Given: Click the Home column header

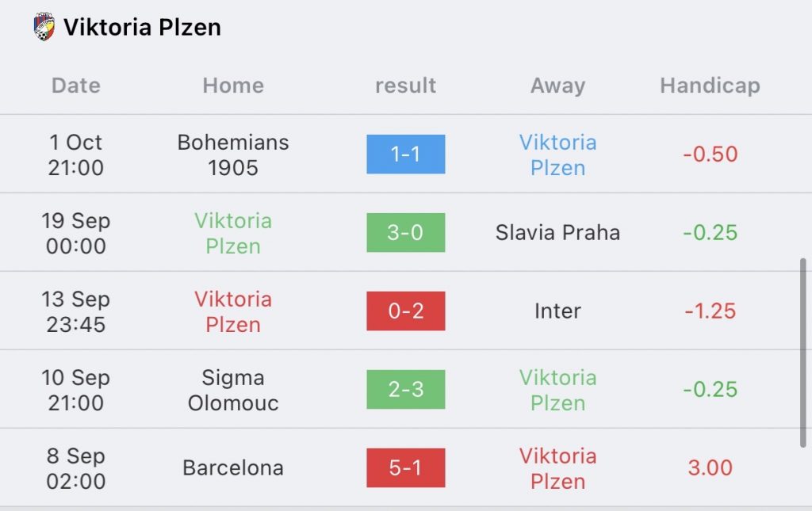Looking at the screenshot, I should click(x=233, y=86).
